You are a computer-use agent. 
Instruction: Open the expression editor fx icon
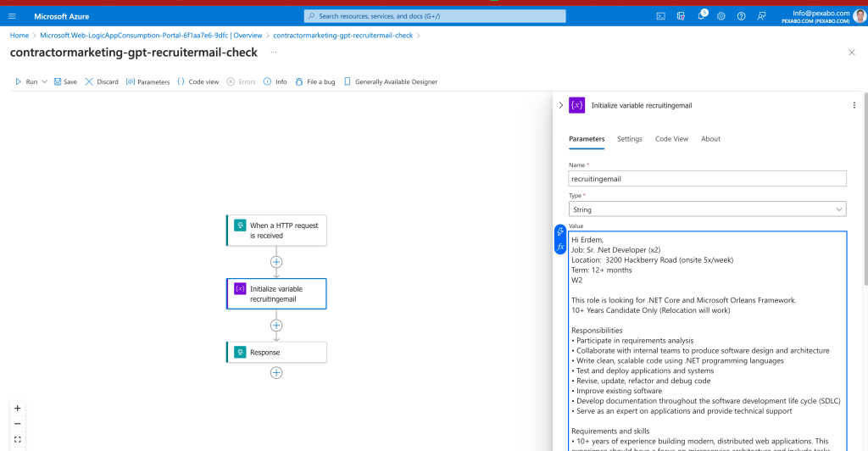[x=560, y=247]
